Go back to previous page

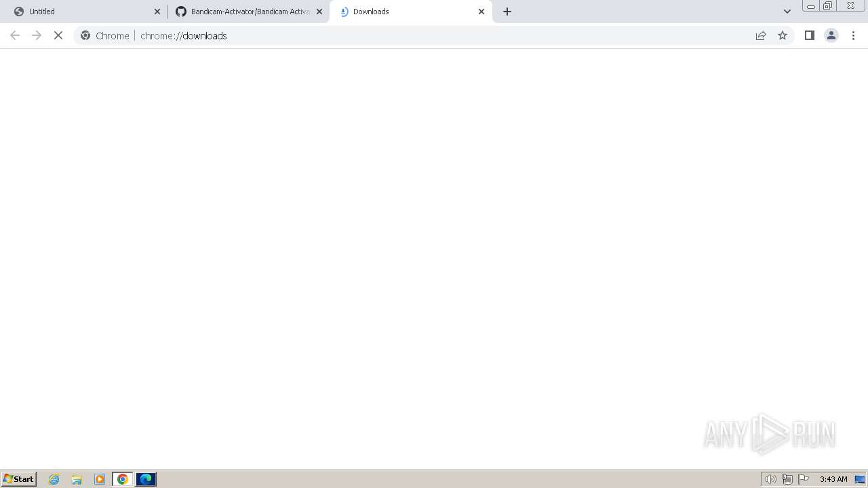(x=15, y=35)
